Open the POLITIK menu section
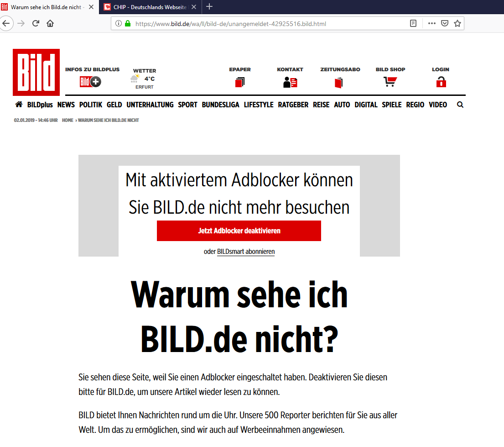 tap(91, 105)
